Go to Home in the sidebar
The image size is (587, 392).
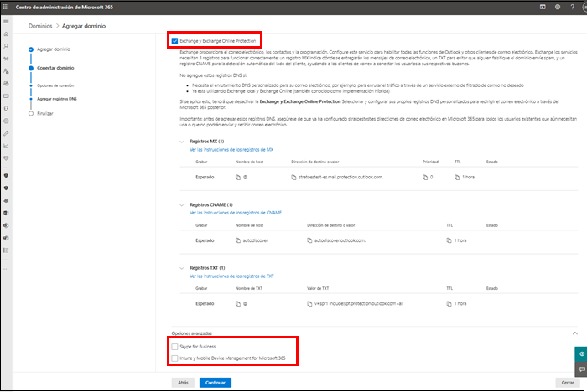pos(6,34)
